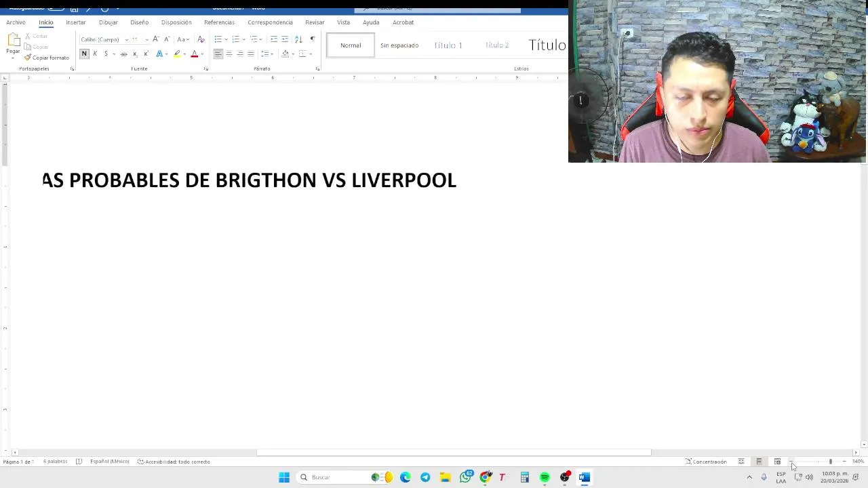Toggle paragraph marks visibility
Viewport: 868px width, 488px height.
(x=312, y=39)
